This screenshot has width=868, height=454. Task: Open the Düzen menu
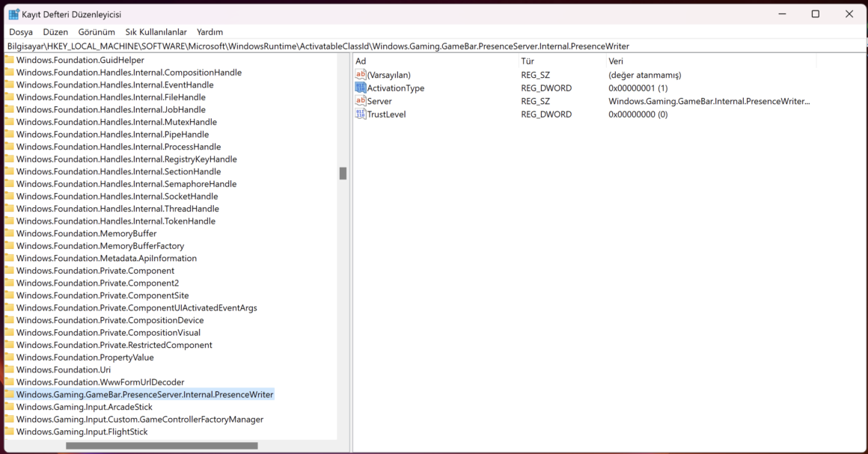coord(55,32)
